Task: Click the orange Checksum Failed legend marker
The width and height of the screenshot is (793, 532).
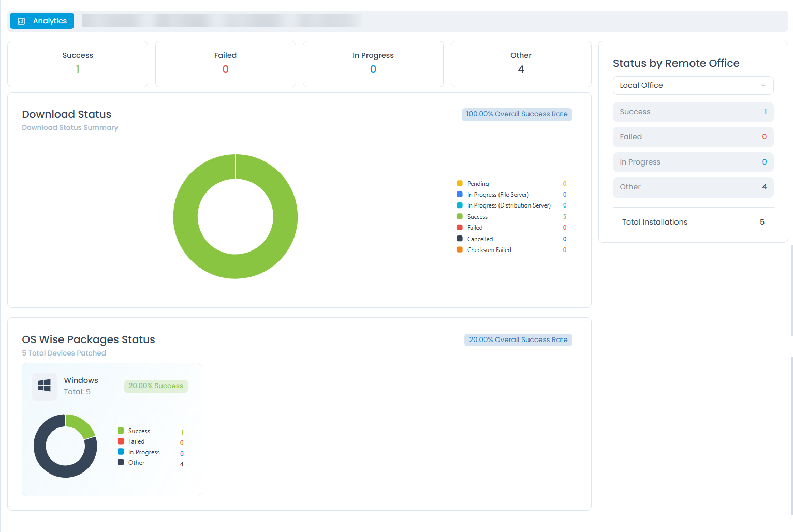Action: pos(460,250)
